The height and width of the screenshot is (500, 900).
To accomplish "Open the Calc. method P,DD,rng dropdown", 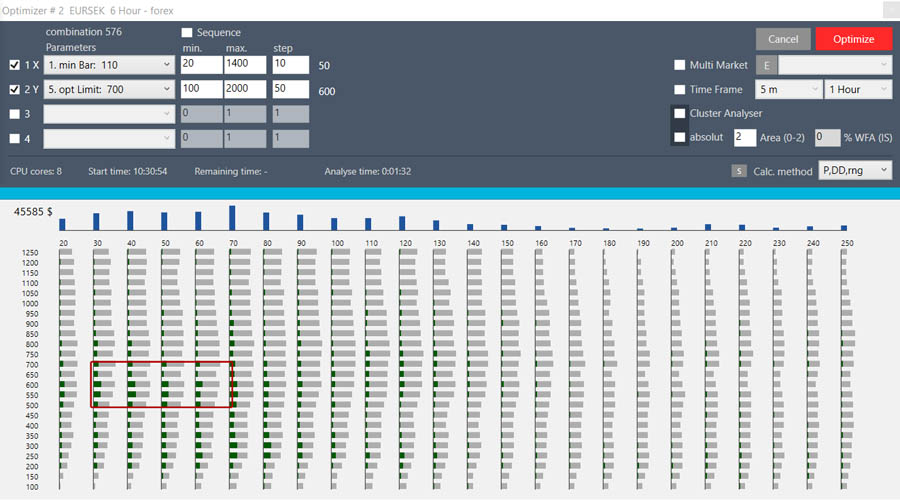I will coord(854,171).
